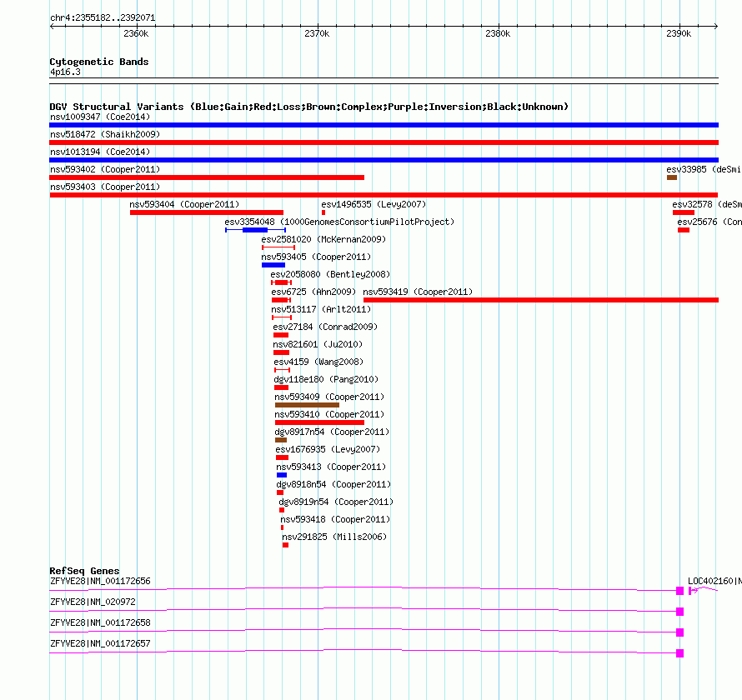The width and height of the screenshot is (742, 700).
Task: Select variant nsv593402 (Cooper2011)
Action: [x=207, y=177]
